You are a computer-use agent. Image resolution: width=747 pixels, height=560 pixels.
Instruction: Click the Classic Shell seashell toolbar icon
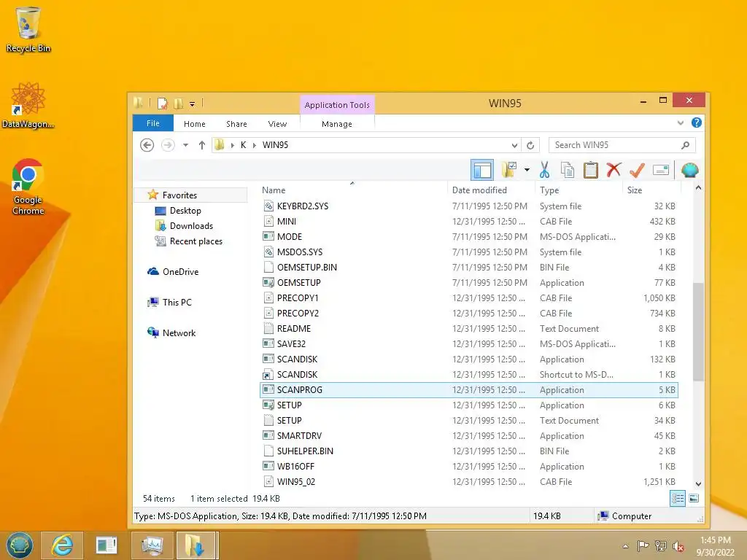point(689,169)
